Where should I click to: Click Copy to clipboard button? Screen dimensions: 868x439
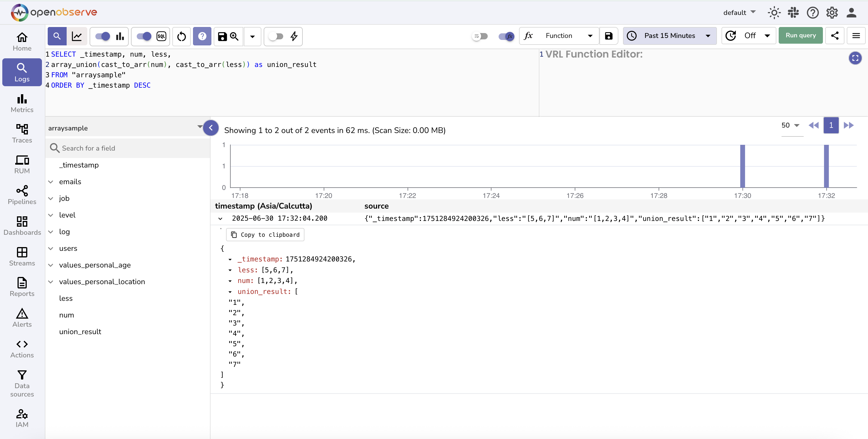point(265,235)
